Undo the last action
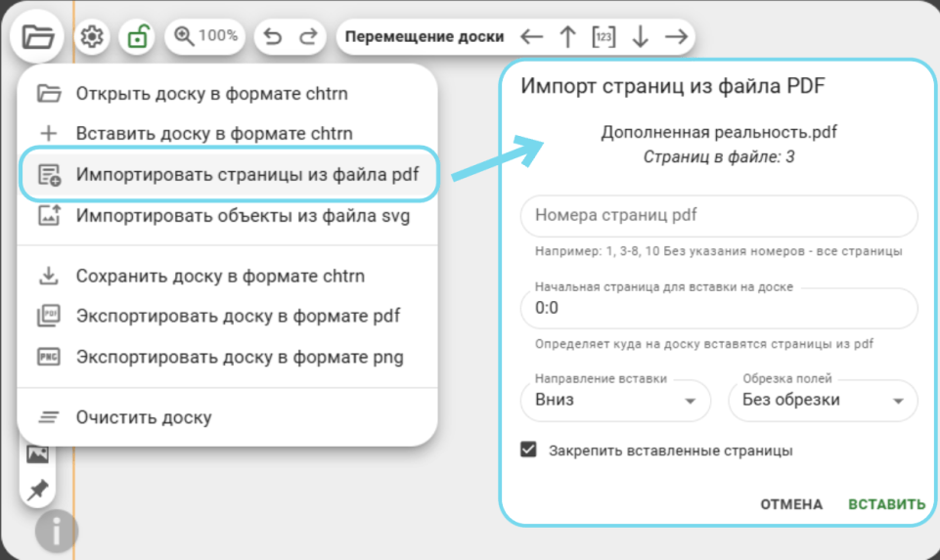Image resolution: width=940 pixels, height=560 pixels. [273, 37]
